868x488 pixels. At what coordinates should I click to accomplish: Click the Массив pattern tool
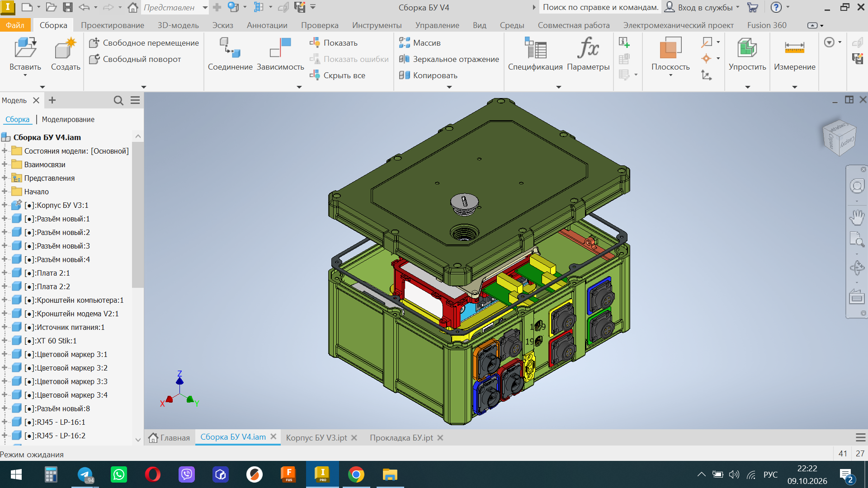(x=420, y=43)
